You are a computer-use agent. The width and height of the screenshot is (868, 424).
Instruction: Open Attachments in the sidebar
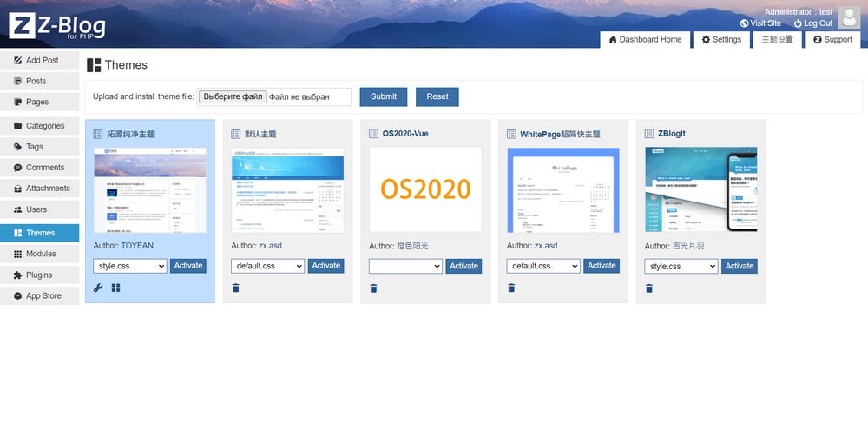click(40, 189)
